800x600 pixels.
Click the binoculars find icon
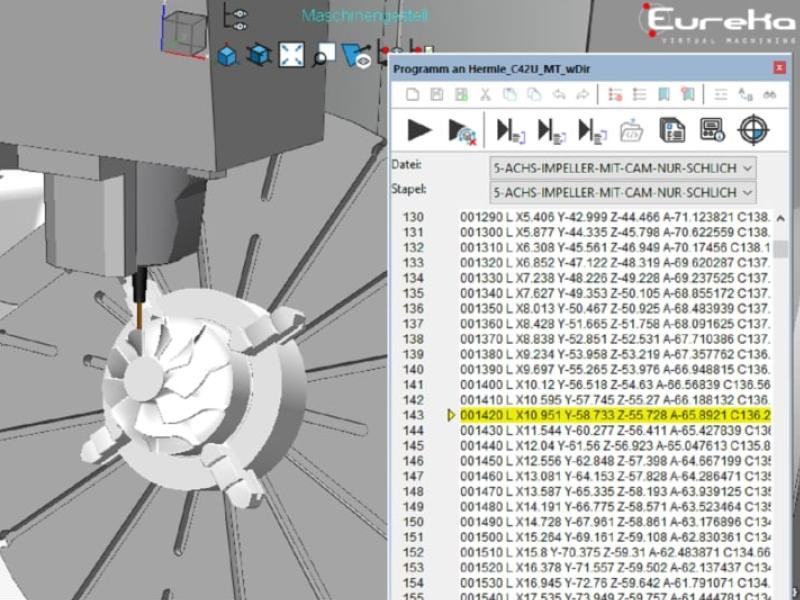click(770, 95)
